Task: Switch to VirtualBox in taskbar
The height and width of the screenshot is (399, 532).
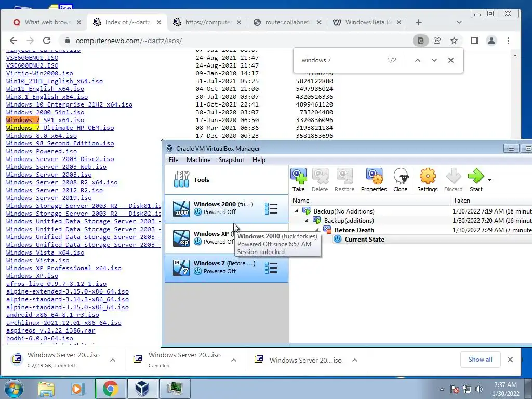Action: pyautogui.click(x=142, y=389)
